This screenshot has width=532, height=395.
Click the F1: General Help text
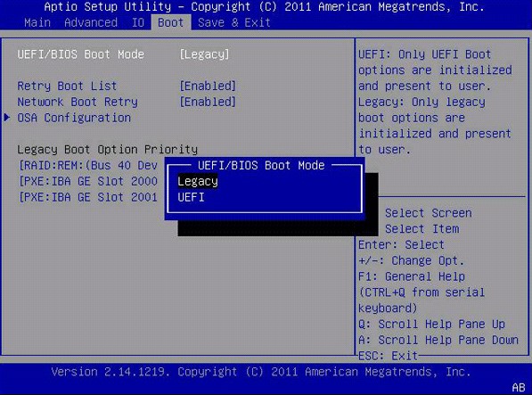(412, 276)
